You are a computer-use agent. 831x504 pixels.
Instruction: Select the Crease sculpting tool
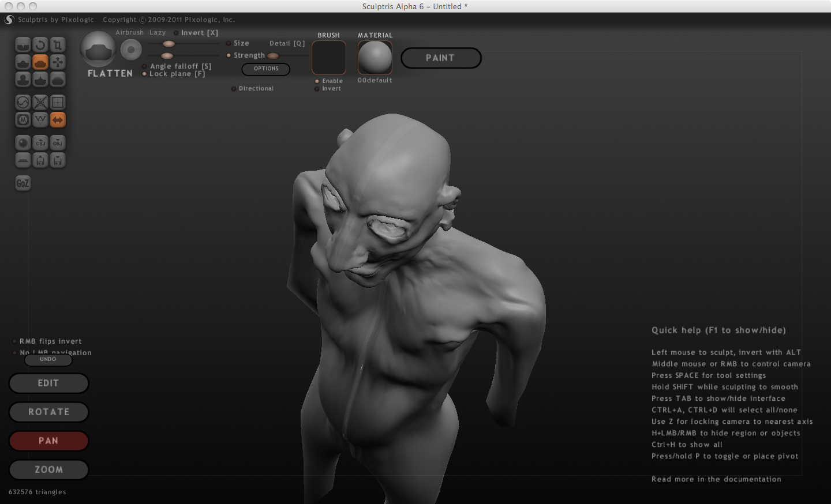pyautogui.click(x=23, y=45)
